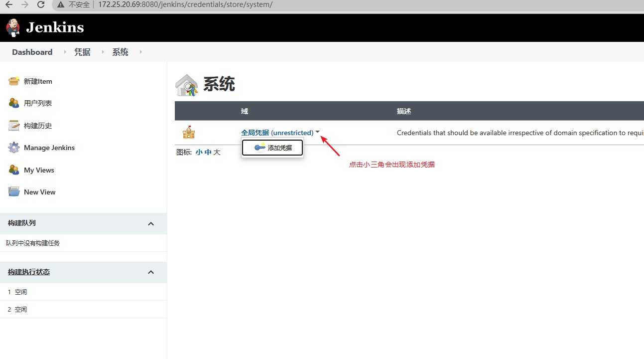Set icon size to 小

click(x=199, y=152)
